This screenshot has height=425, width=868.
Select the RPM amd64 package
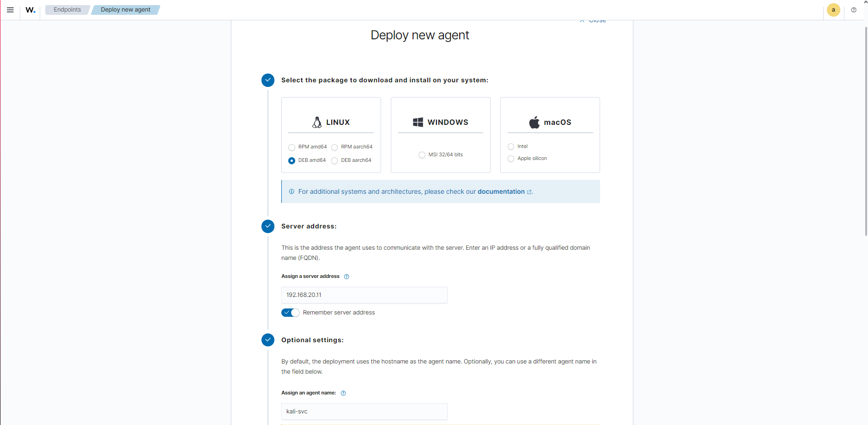(291, 147)
